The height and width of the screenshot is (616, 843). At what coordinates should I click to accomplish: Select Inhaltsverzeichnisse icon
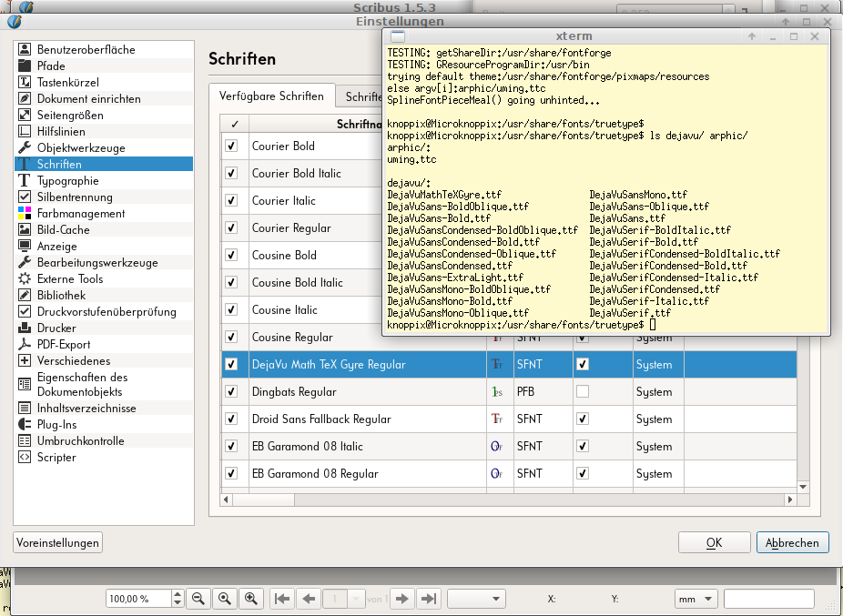point(25,408)
